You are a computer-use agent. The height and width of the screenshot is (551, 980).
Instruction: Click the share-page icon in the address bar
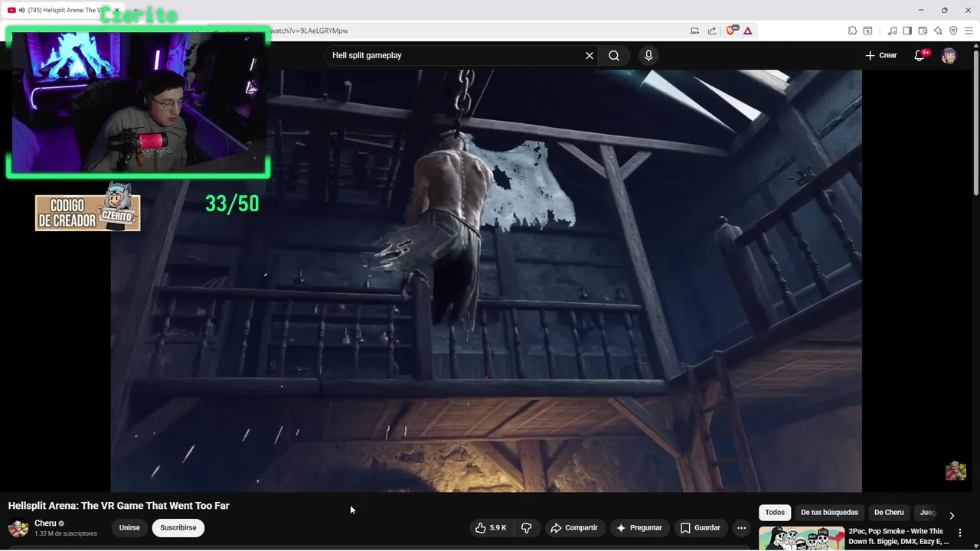(x=712, y=31)
